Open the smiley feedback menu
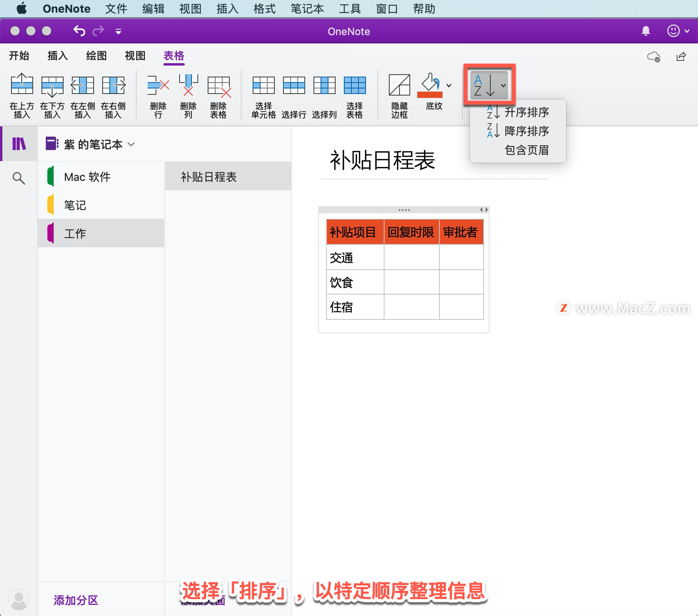The image size is (698, 616). [677, 31]
